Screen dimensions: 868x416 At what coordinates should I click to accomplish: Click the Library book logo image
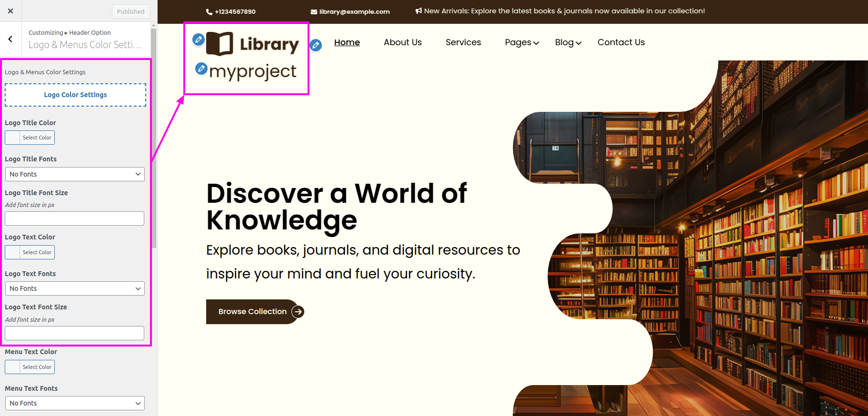[252, 44]
